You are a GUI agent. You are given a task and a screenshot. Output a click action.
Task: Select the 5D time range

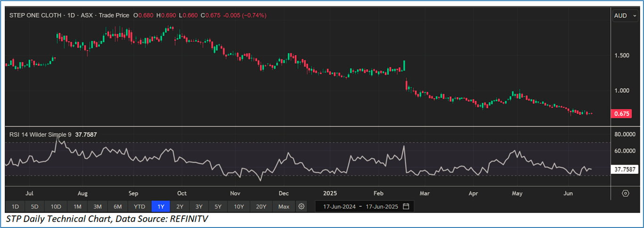tap(35, 206)
